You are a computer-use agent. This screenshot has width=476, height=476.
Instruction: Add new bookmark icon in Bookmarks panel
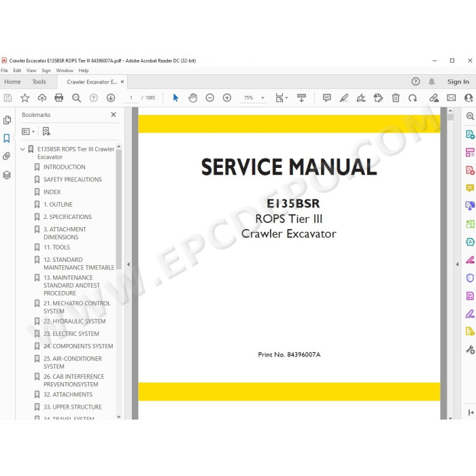46,131
